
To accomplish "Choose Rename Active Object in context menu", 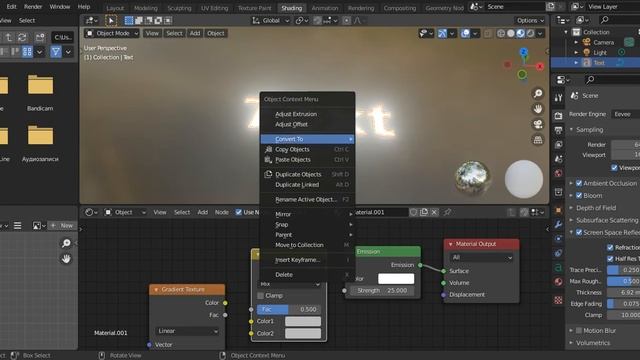I will [307, 200].
